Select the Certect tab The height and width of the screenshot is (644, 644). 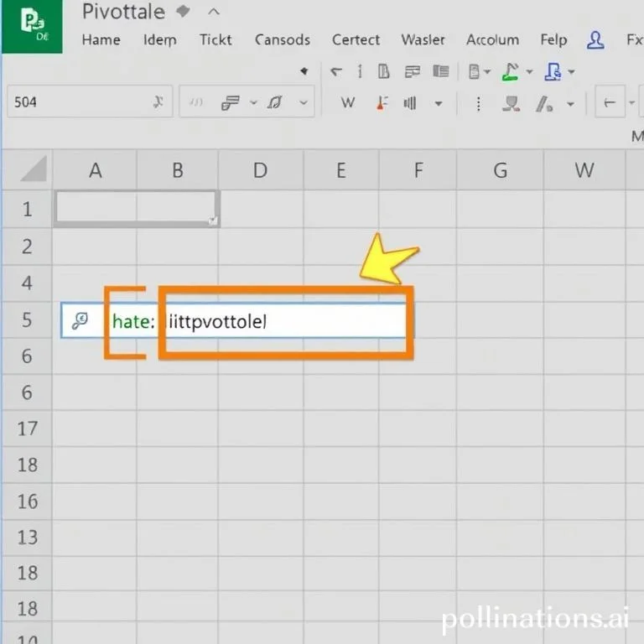tap(356, 40)
